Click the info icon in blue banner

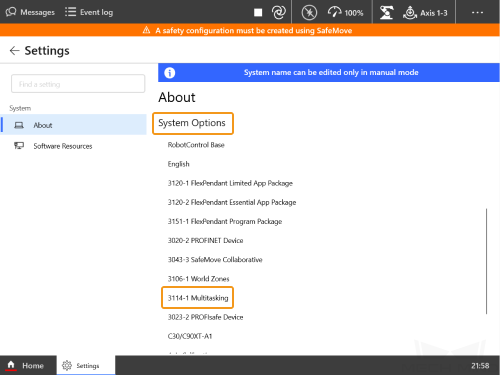coord(169,73)
